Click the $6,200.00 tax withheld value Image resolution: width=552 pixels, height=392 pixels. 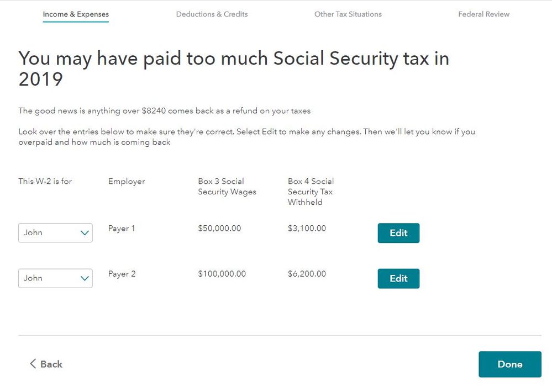click(307, 274)
